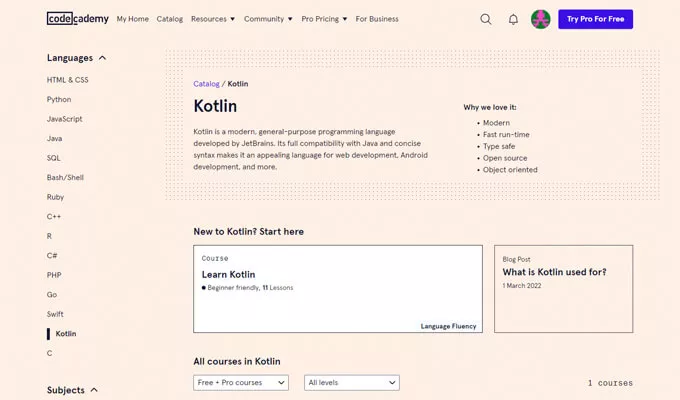Click 'Language Fluency' tag on course card
The image size is (680, 400).
[x=448, y=326]
